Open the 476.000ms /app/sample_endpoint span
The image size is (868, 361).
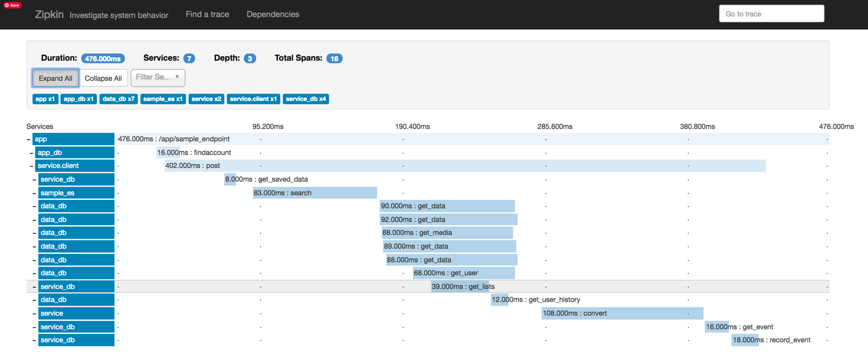click(x=473, y=139)
